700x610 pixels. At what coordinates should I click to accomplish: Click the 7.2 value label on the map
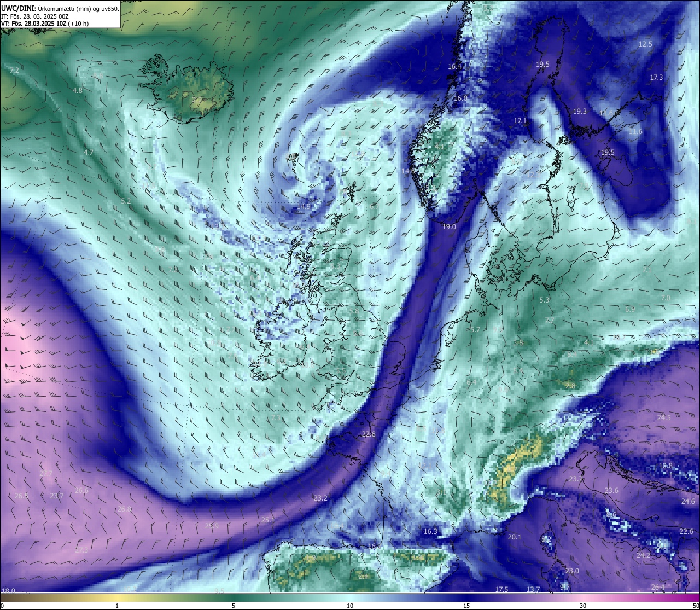point(14,71)
